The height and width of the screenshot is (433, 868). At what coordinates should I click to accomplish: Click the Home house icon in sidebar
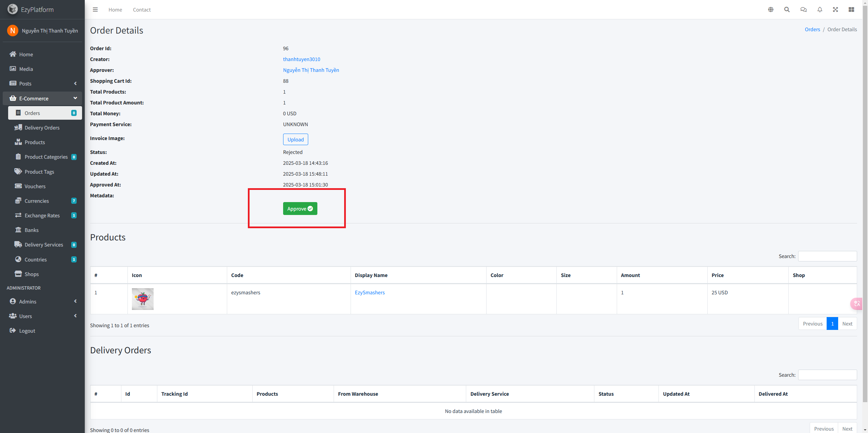point(13,54)
